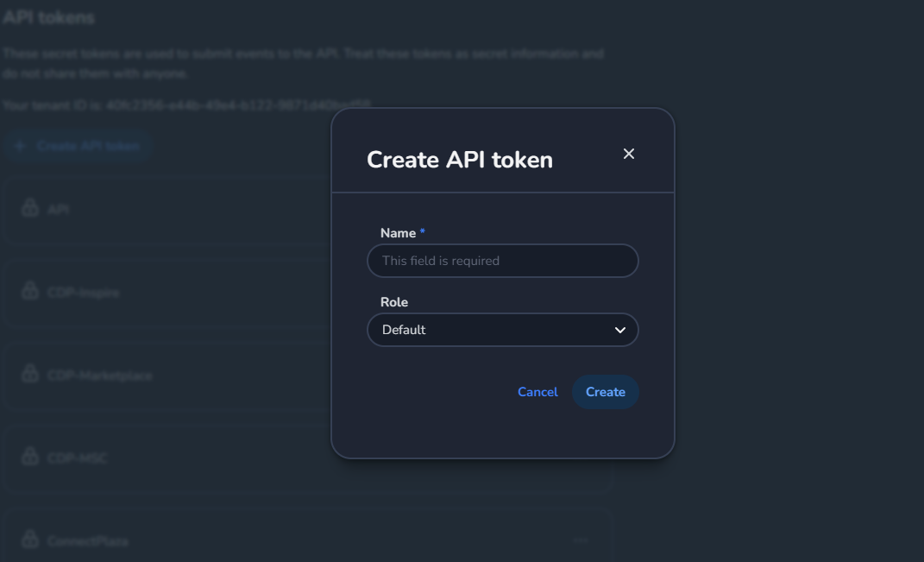Cancel the token creation dialog
Viewport: 924px width, 562px height.
(x=537, y=392)
